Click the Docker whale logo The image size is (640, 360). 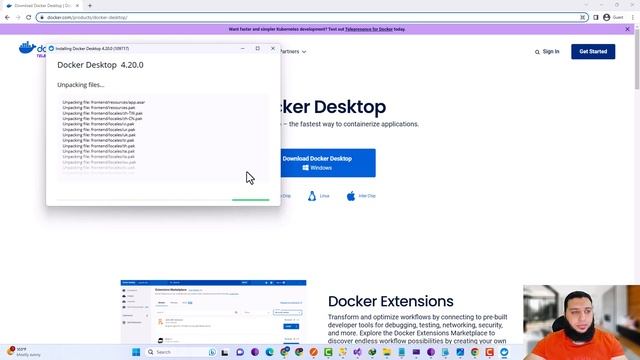(x=27, y=48)
